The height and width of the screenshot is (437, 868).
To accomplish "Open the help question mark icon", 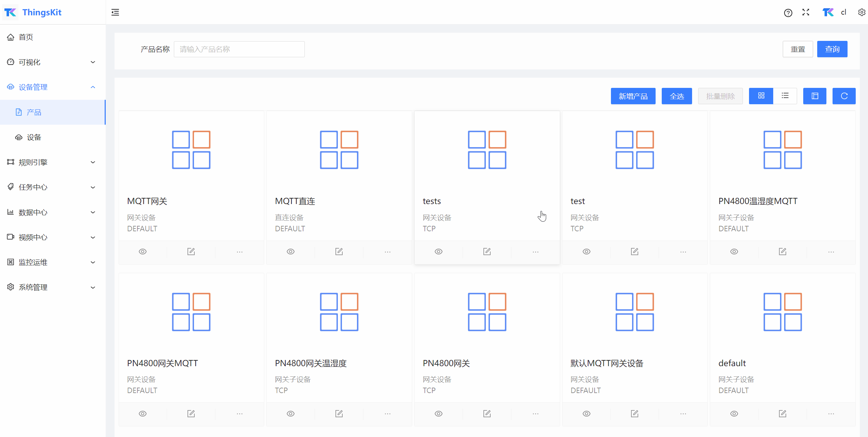I will tap(788, 13).
